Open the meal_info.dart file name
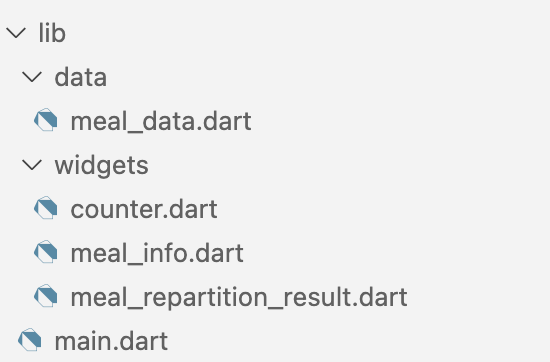The width and height of the screenshot is (550, 362). (x=157, y=253)
